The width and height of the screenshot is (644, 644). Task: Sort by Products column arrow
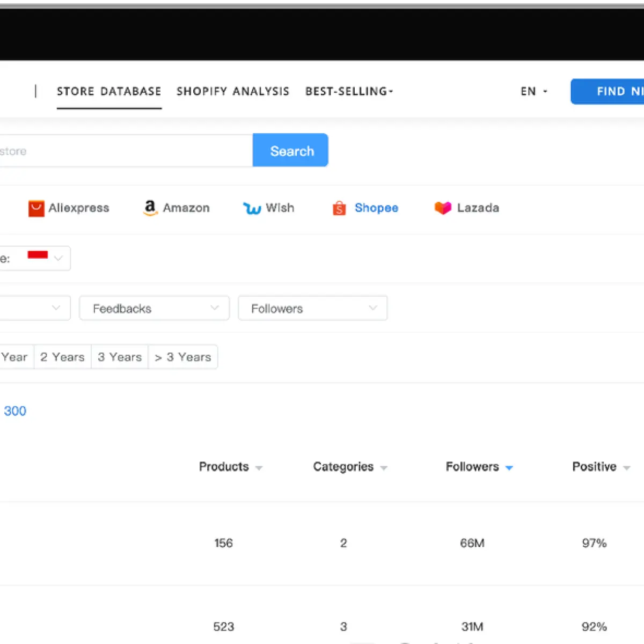click(259, 468)
